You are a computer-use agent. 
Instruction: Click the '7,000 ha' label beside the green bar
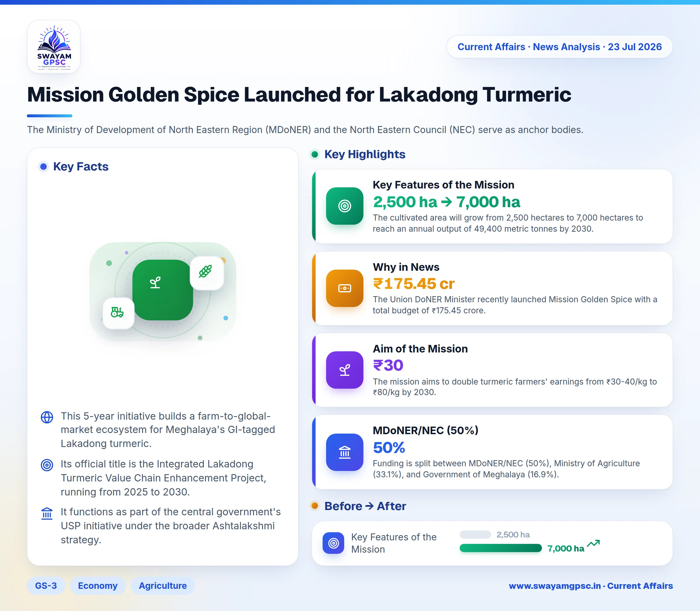pos(566,549)
